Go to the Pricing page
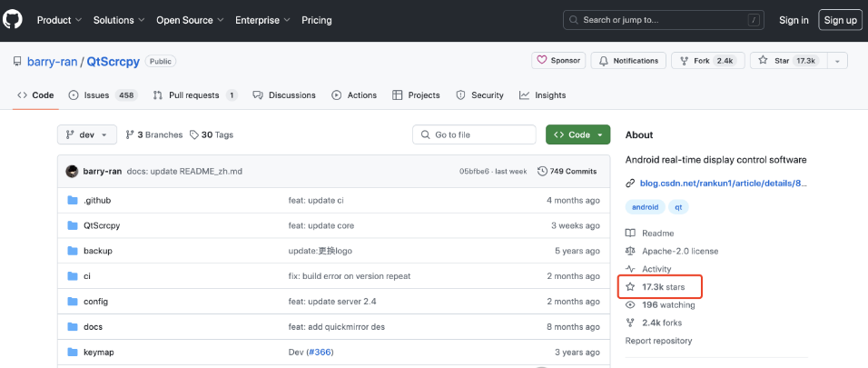 317,20
